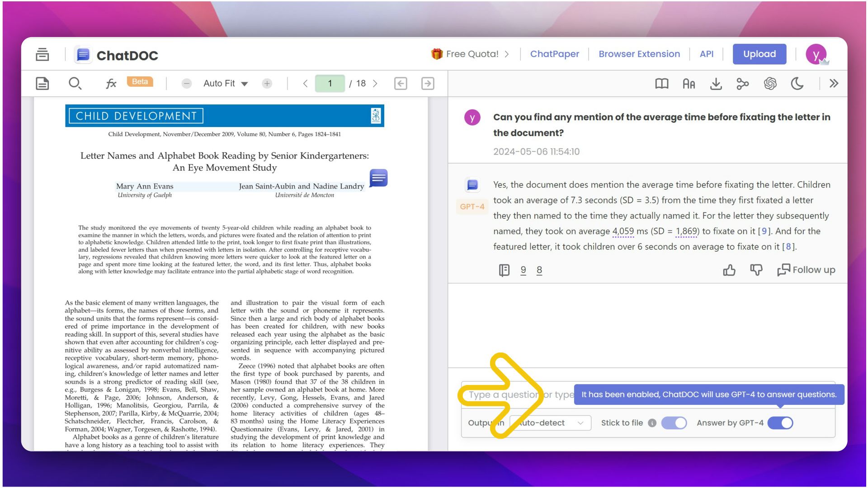
Task: Click the Follow up button
Action: pyautogui.click(x=806, y=270)
